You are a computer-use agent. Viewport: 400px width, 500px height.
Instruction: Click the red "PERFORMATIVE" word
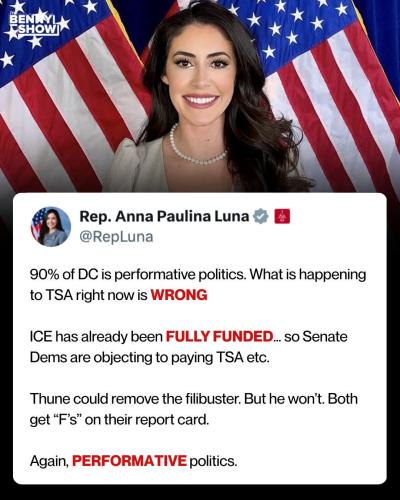click(129, 461)
